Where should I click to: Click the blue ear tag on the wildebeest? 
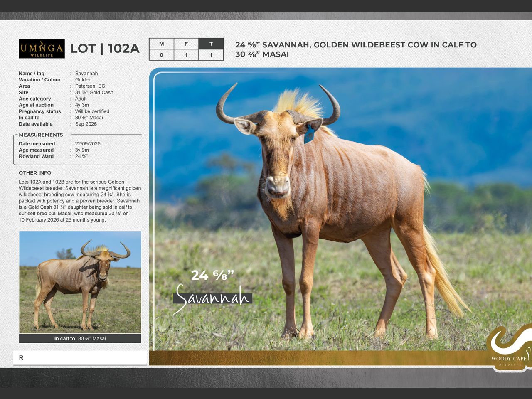309,135
